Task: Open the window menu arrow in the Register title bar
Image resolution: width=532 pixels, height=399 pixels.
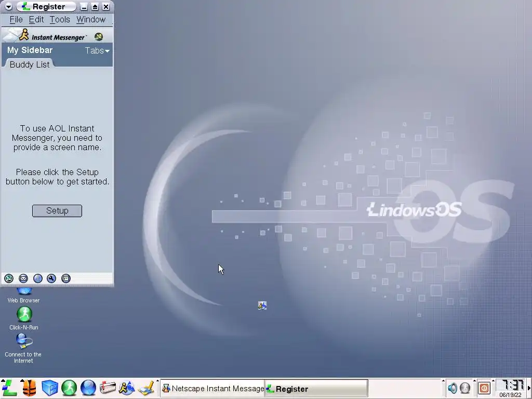Action: click(8, 7)
